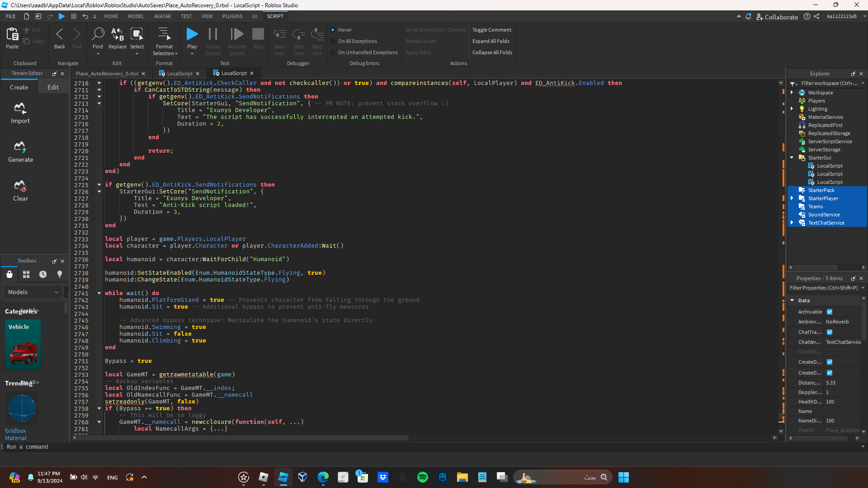The image size is (868, 488).
Task: Switch to the Place_AutoRecovery_0.rbxl document tab
Action: pos(107,74)
